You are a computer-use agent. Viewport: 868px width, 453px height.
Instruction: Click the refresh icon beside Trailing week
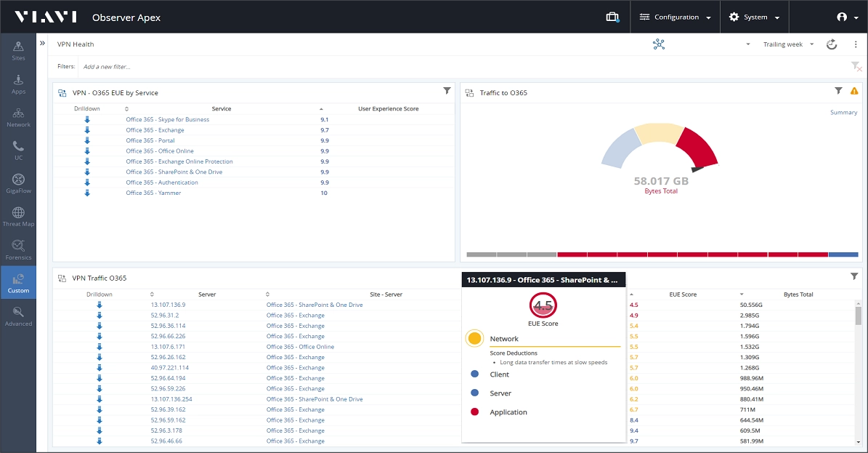832,44
